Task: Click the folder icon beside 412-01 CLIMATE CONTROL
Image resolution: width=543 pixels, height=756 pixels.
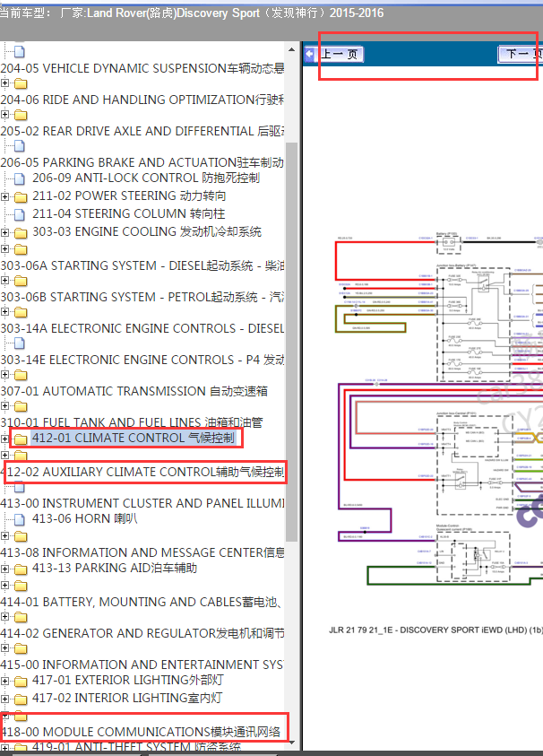Action: click(x=21, y=439)
